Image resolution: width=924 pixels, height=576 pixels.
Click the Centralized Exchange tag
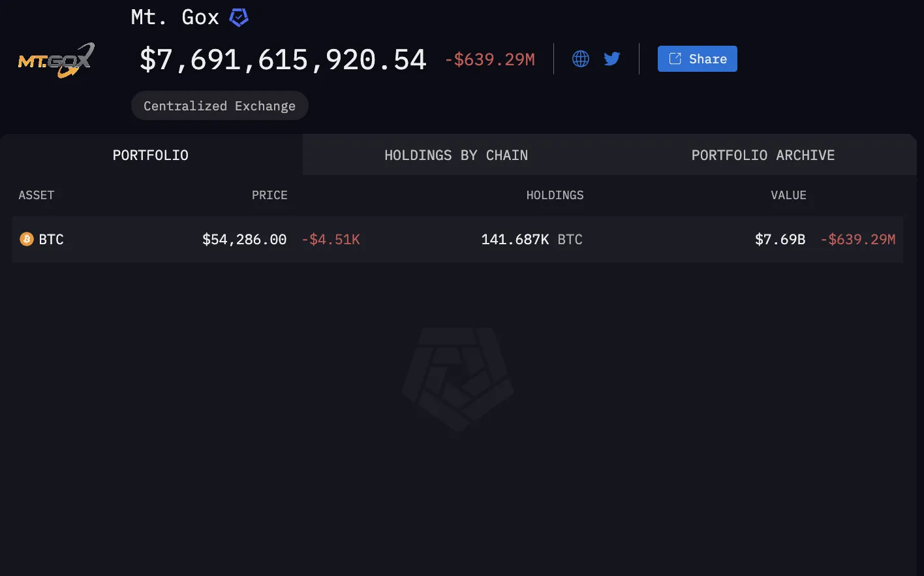click(219, 106)
